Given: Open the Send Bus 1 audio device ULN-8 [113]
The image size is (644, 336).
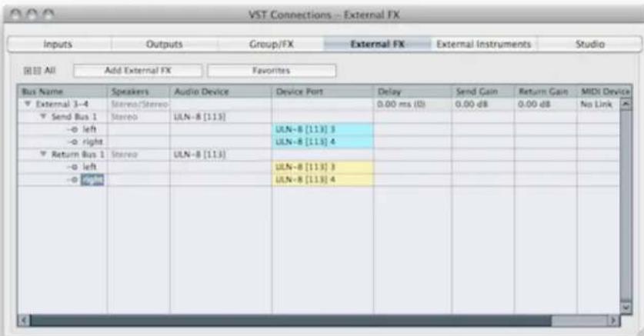Looking at the screenshot, I should (221, 117).
